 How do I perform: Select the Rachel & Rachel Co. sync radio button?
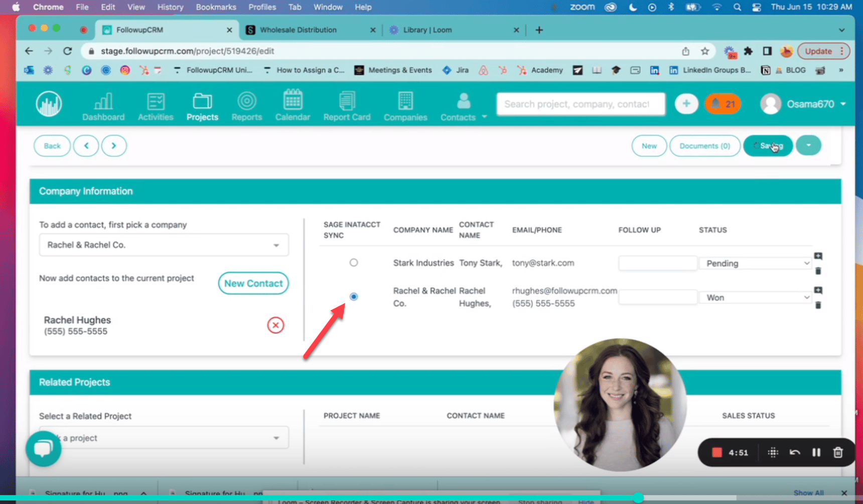(x=354, y=296)
